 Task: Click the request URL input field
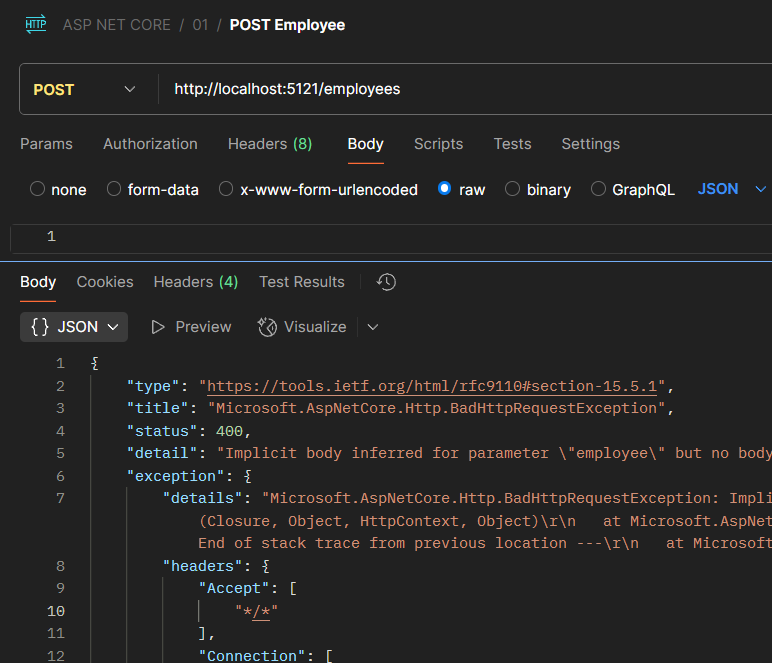tap(460, 89)
